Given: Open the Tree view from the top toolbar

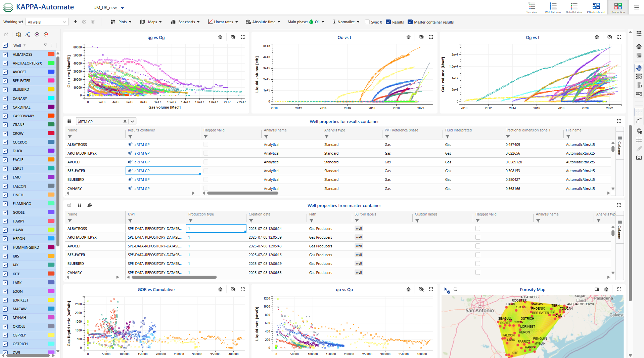Looking at the screenshot, I should (532, 7).
